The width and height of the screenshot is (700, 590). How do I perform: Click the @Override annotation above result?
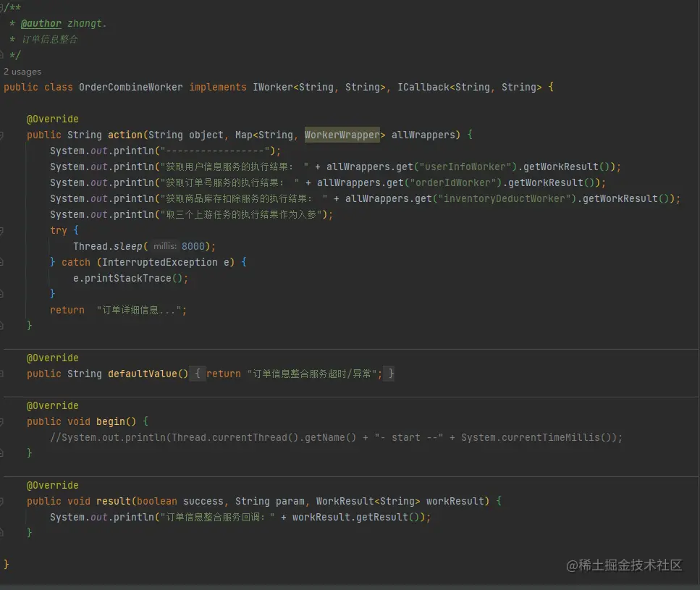point(53,485)
